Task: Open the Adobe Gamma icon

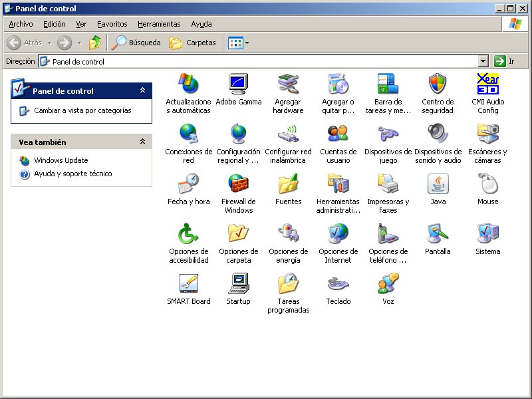Action: (x=238, y=84)
